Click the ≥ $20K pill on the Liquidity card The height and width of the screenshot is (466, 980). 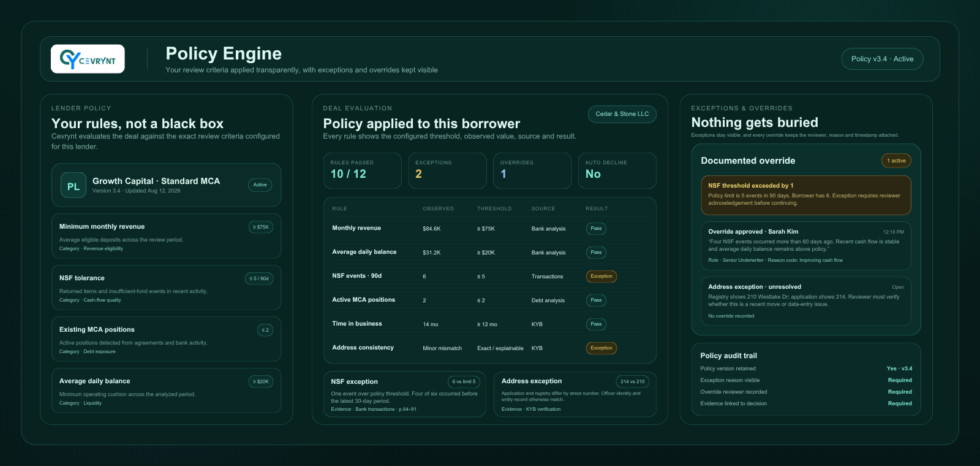[x=261, y=381]
